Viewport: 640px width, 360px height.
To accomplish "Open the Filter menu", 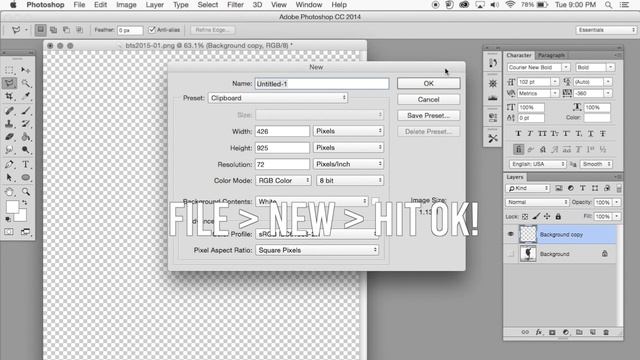I will (235, 5).
